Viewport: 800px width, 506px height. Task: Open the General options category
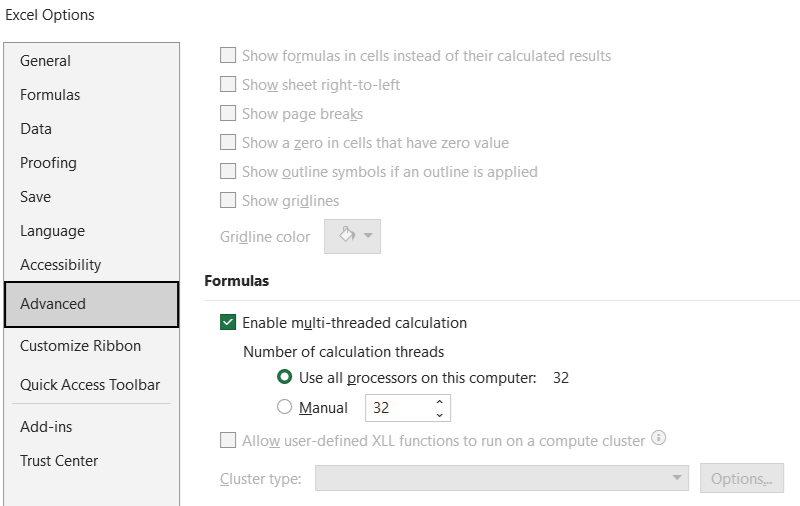[46, 61]
